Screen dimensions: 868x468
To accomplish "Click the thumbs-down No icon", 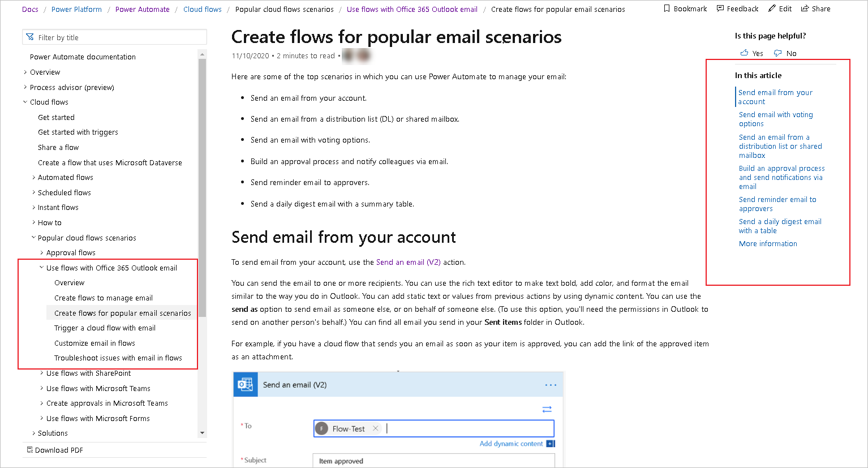I will [x=778, y=53].
